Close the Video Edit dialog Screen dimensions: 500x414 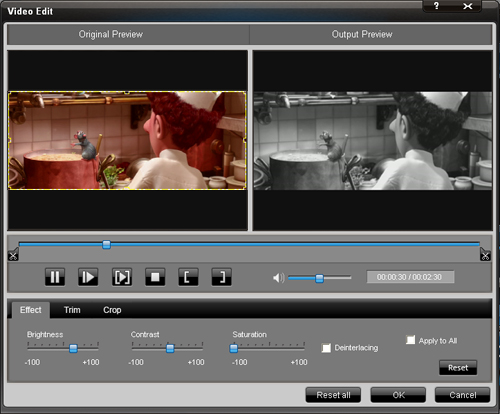pos(467,6)
